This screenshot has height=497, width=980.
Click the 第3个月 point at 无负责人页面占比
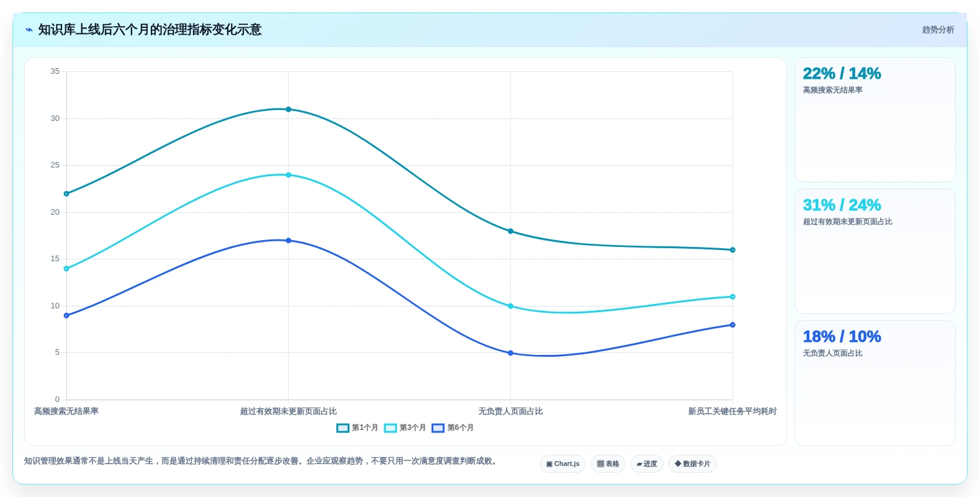(x=511, y=306)
